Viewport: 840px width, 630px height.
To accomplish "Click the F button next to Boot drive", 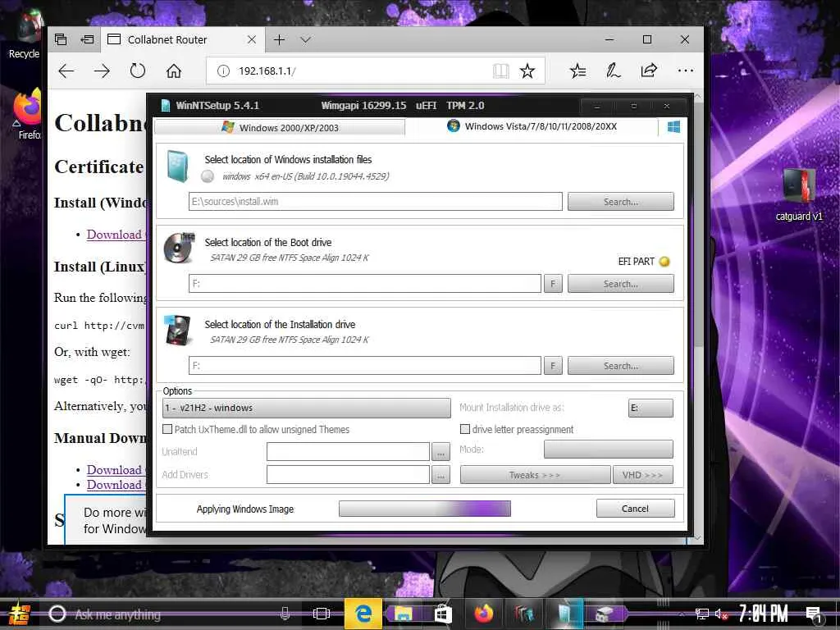I will 553,283.
